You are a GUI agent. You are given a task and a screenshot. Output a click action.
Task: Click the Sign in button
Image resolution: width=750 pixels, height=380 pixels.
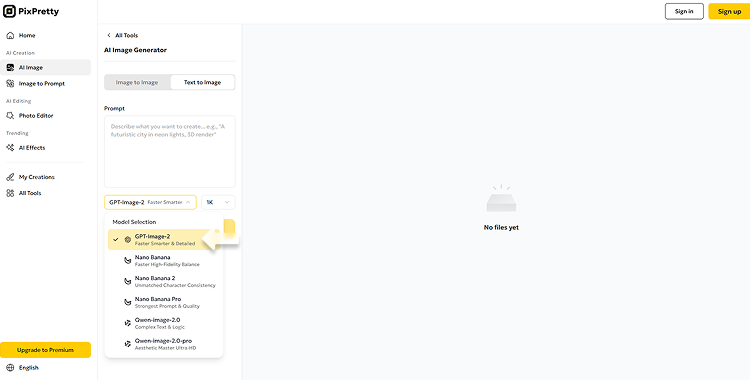click(684, 11)
